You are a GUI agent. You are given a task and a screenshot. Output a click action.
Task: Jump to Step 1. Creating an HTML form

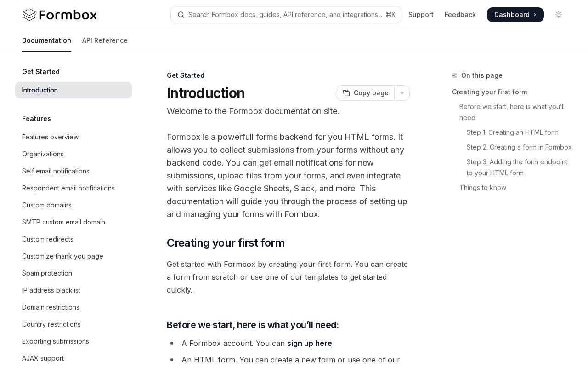click(513, 132)
